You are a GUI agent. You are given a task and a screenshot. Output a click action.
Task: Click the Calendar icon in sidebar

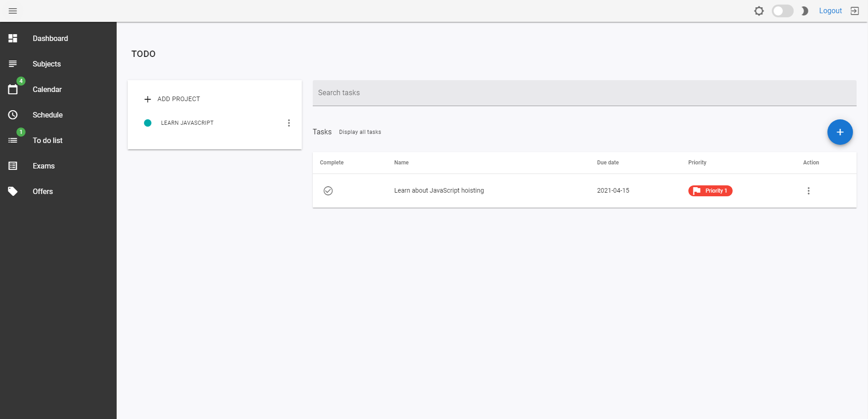pos(13,89)
